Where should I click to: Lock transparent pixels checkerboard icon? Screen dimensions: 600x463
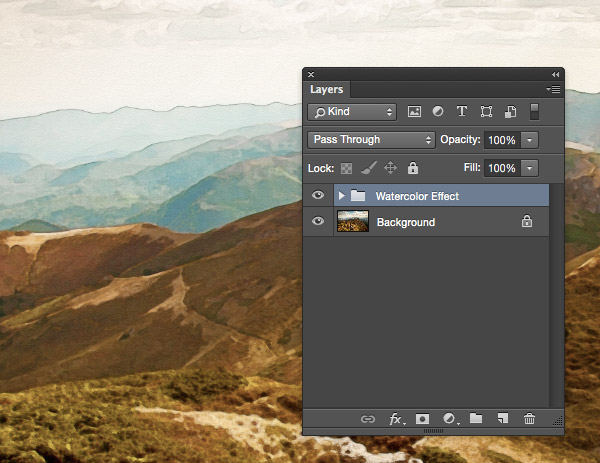[346, 168]
